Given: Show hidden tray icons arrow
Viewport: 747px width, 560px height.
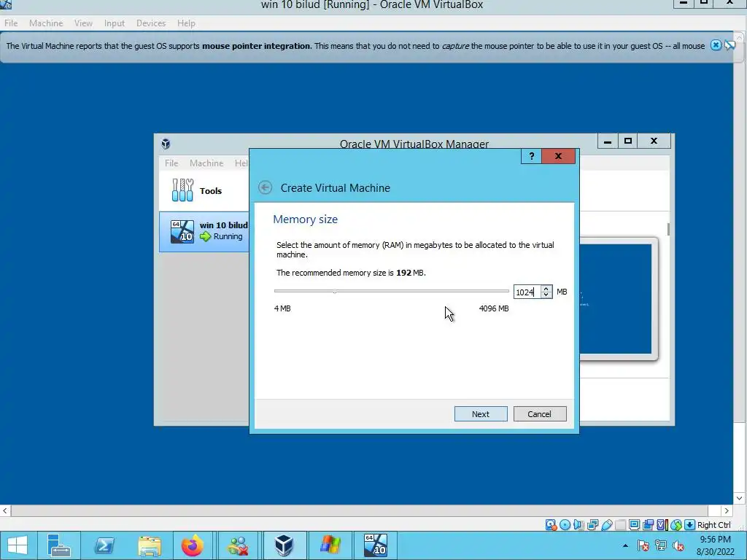Looking at the screenshot, I should click(625, 545).
